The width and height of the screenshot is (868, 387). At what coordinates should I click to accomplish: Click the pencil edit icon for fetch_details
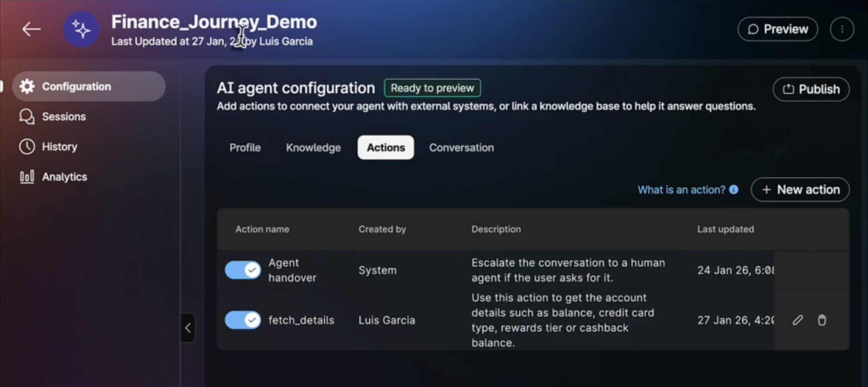click(x=798, y=320)
